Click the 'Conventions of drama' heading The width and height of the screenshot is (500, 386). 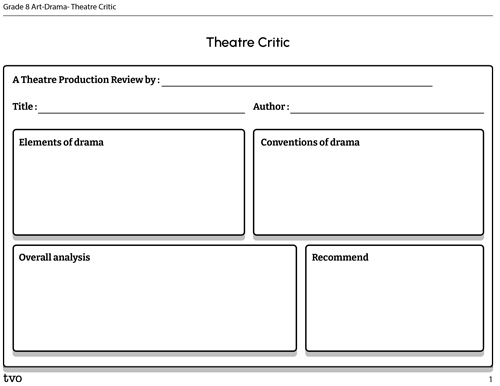click(310, 142)
